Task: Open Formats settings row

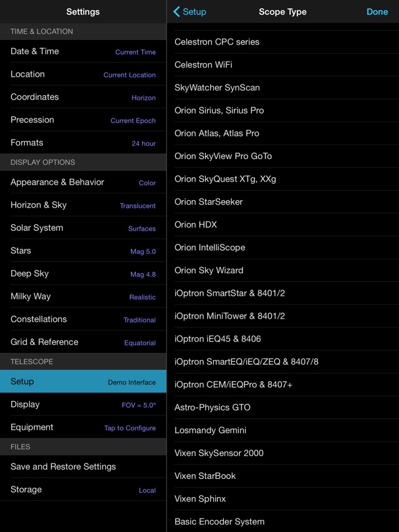Action: (83, 142)
